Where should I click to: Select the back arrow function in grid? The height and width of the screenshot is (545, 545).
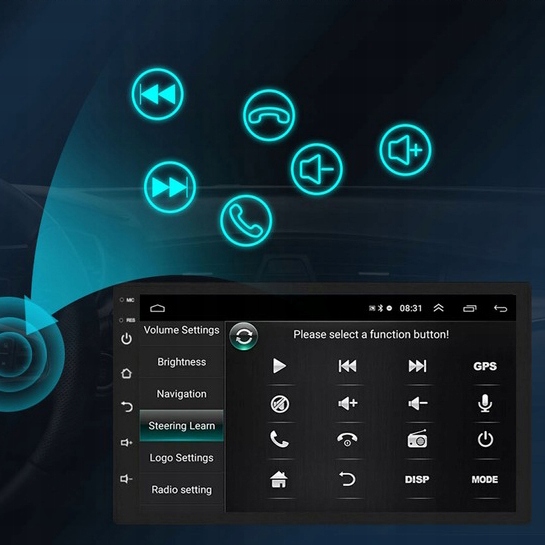coord(347,479)
